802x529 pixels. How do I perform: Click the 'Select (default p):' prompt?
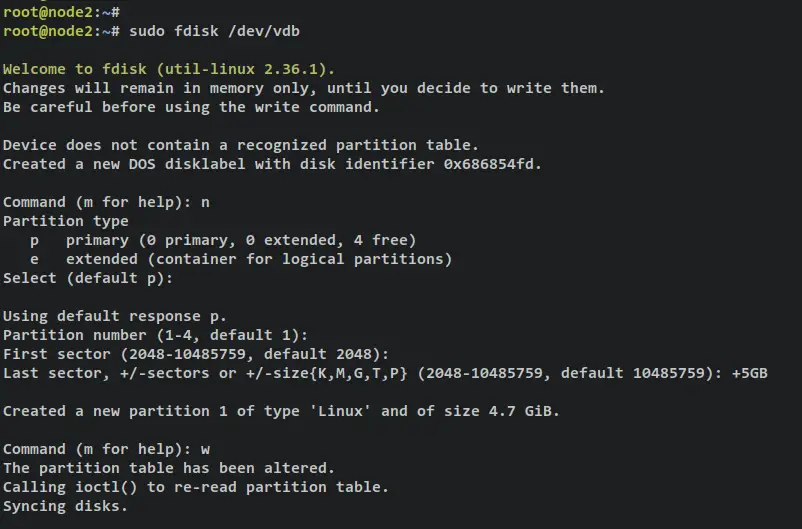pos(88,278)
